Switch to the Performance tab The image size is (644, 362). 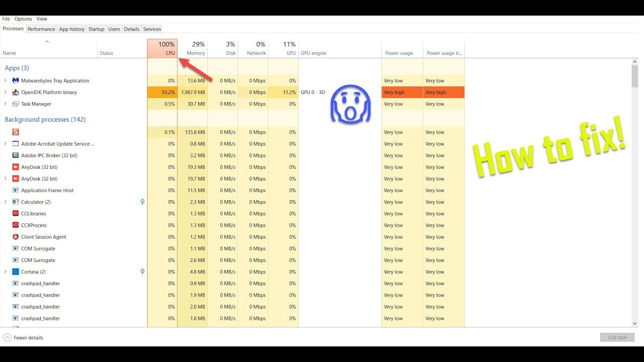[41, 29]
